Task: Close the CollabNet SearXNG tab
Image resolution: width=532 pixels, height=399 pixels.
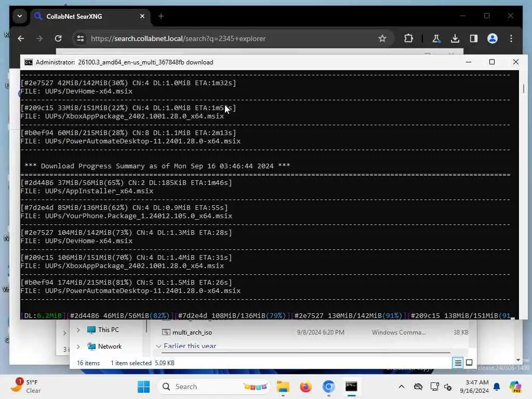Action: [142, 16]
